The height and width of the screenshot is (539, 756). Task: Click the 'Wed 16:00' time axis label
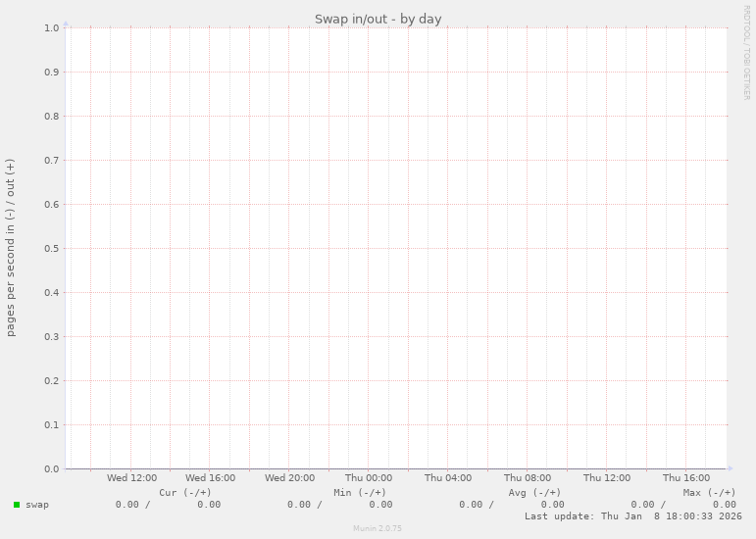211,478
